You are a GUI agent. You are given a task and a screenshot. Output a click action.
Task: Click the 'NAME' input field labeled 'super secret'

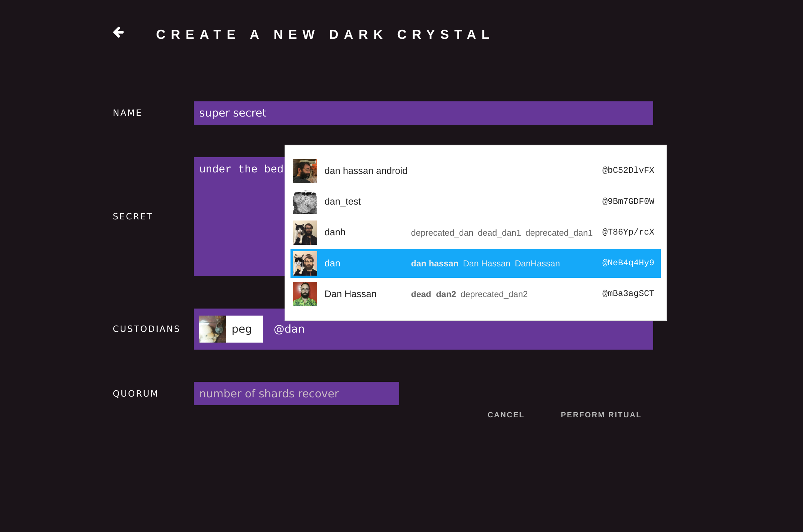(423, 113)
